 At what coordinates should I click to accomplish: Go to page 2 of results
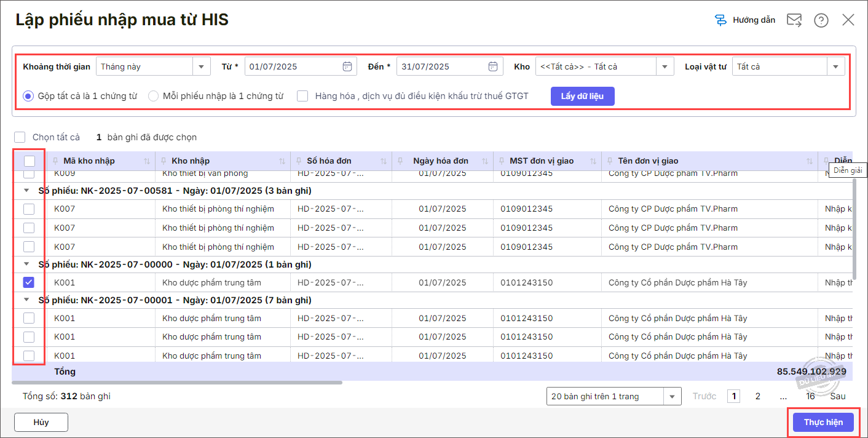pos(757,396)
